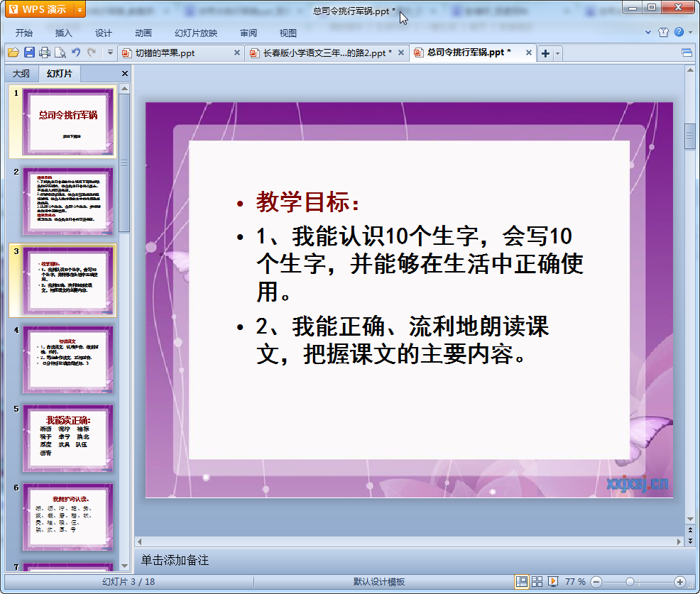The image size is (700, 594).
Task: Close the 长春版小学语文 document tab
Action: 401,53
